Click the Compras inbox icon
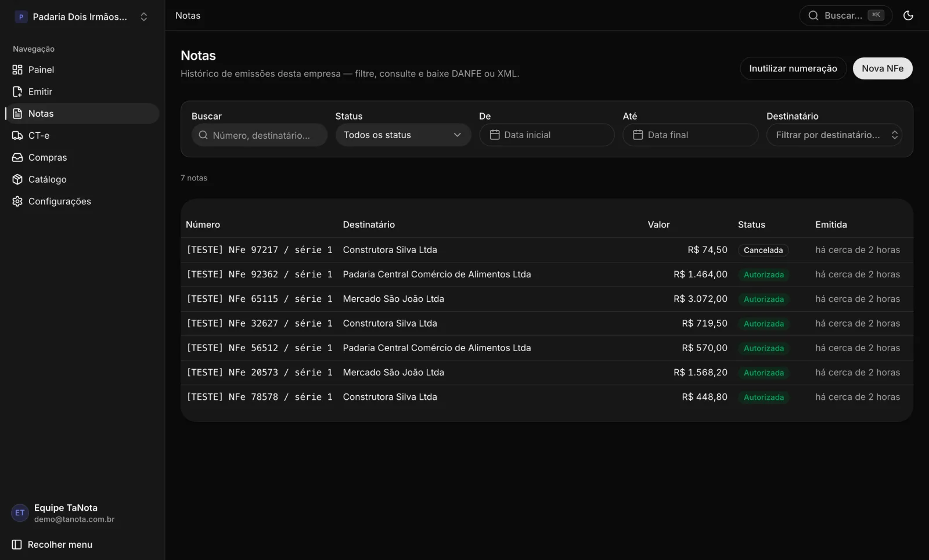This screenshot has height=560, width=929. click(17, 158)
